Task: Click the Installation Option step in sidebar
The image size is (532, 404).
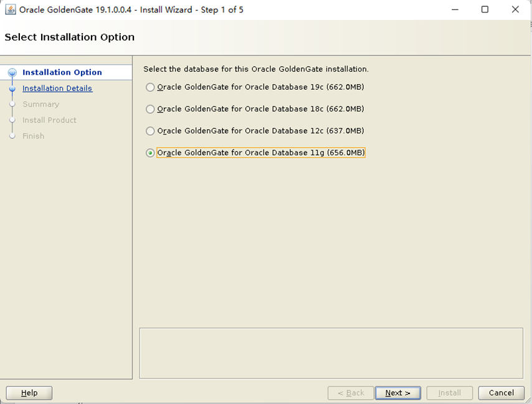Action: click(x=62, y=72)
